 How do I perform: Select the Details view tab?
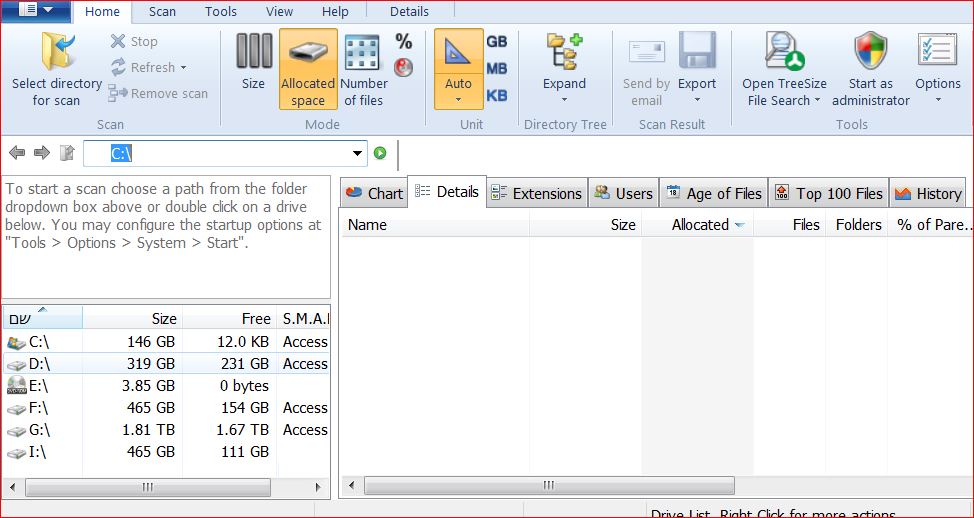447,192
